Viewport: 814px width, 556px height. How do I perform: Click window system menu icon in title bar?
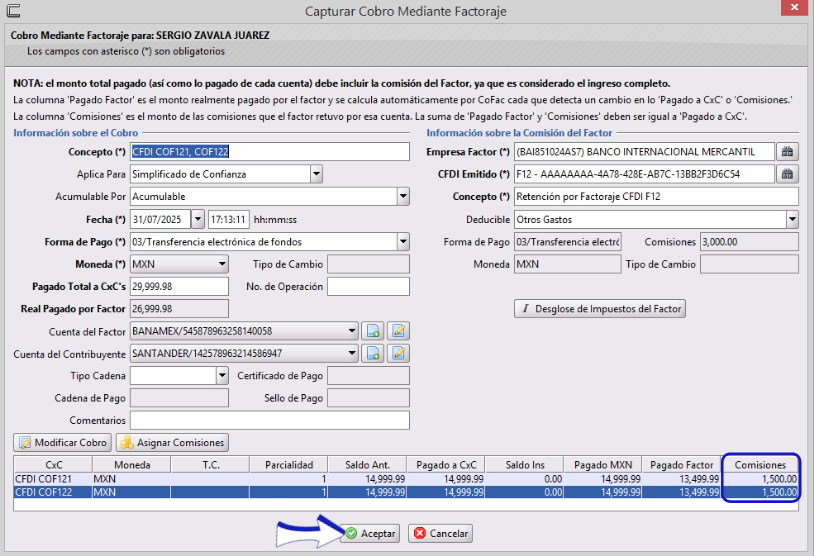click(13, 10)
